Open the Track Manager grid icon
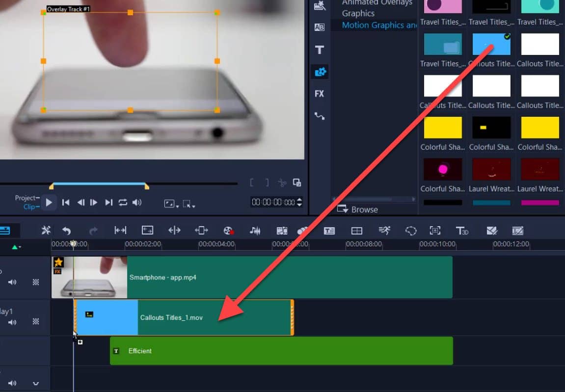This screenshot has width=565, height=392. pos(358,230)
